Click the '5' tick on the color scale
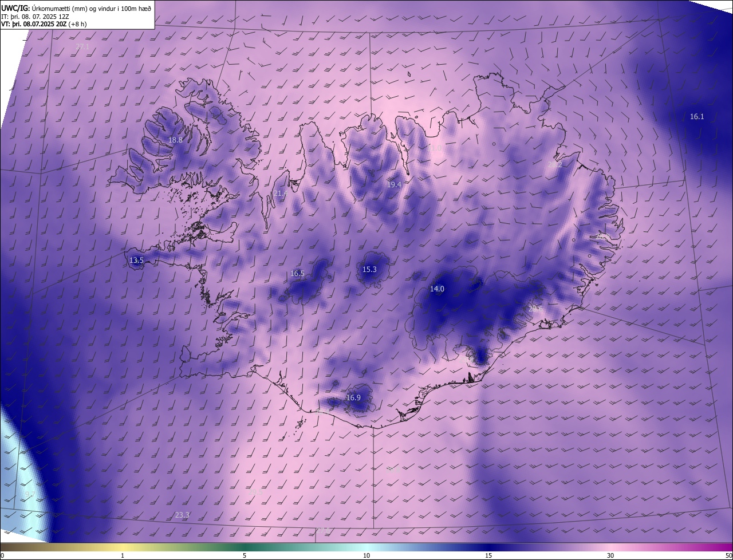 pyautogui.click(x=245, y=555)
